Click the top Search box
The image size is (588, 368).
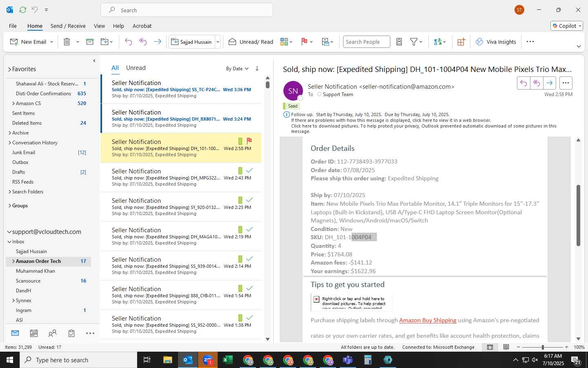click(187, 10)
